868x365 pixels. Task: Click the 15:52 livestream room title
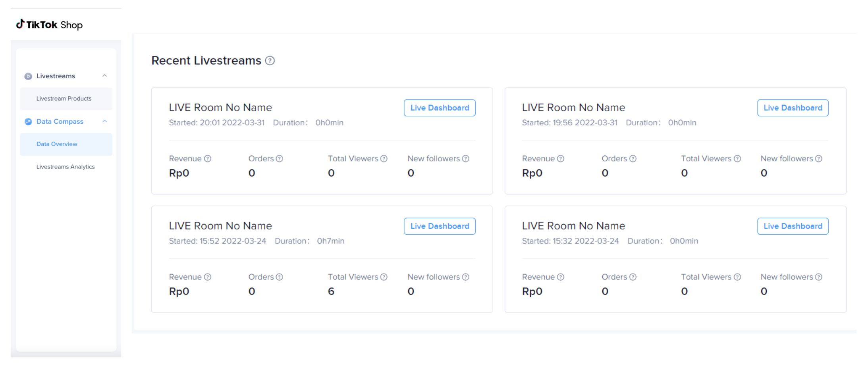[x=220, y=226]
